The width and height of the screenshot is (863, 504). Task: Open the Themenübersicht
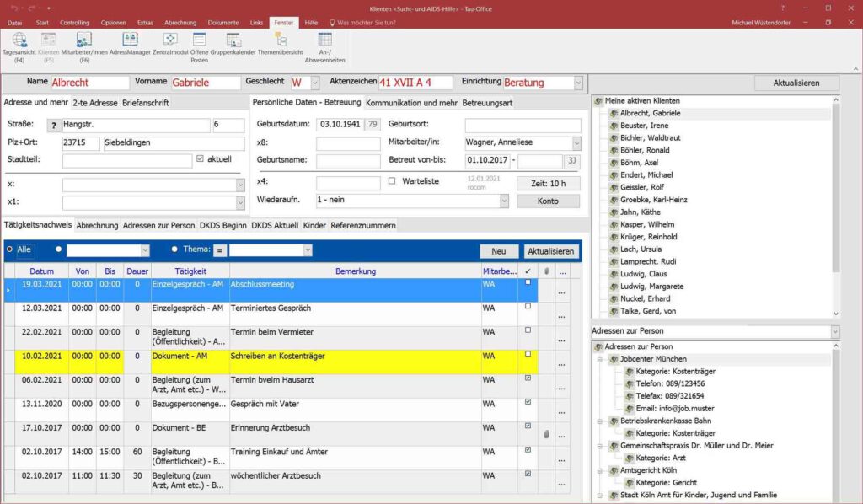click(x=279, y=44)
